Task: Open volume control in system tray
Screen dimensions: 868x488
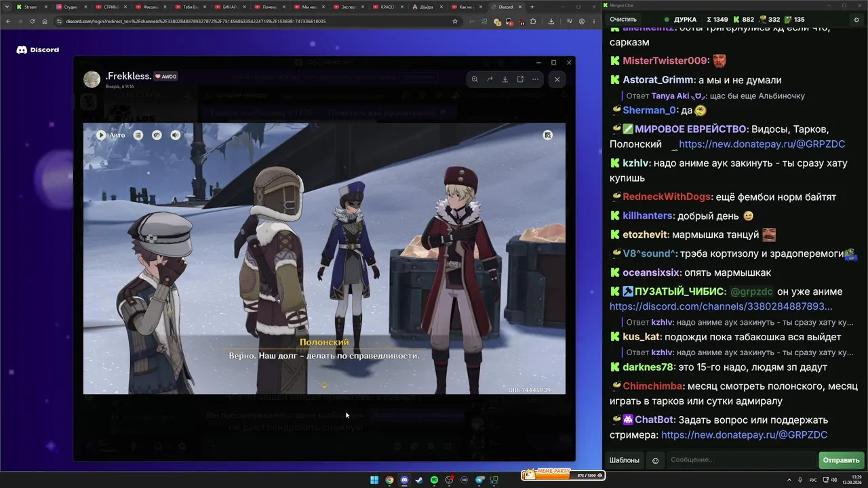Action: pyautogui.click(x=833, y=480)
